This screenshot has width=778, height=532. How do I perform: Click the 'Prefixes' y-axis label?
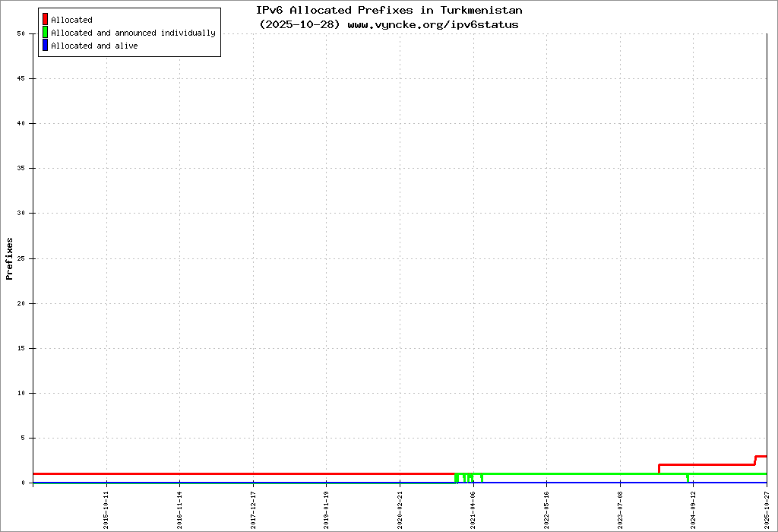pos(10,258)
